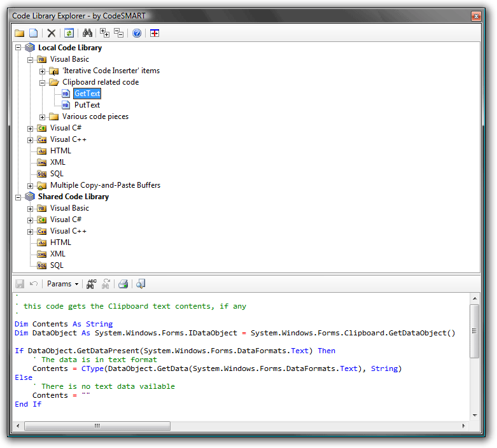
Task: Click the GetText VB file icon
Action: [x=66, y=94]
